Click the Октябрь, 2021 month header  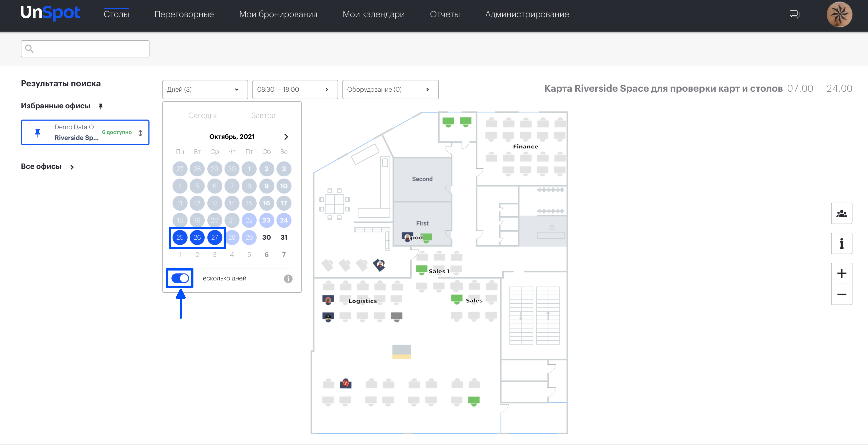pyautogui.click(x=232, y=137)
